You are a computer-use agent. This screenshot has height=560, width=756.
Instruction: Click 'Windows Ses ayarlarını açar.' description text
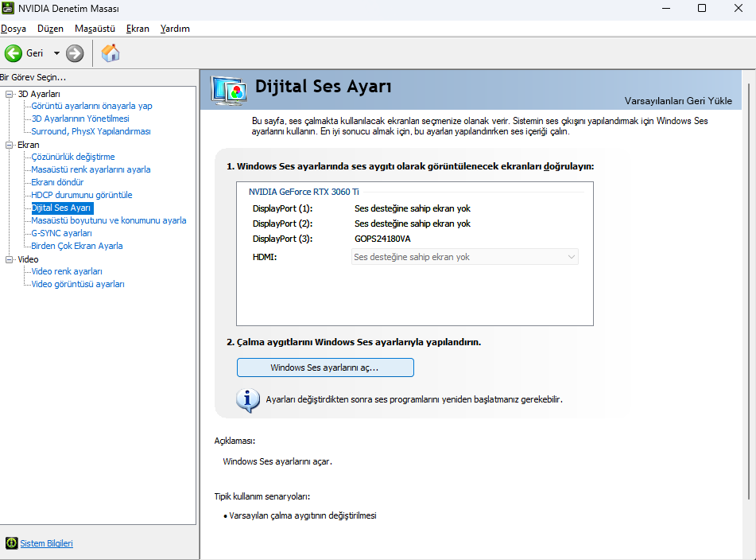click(277, 461)
